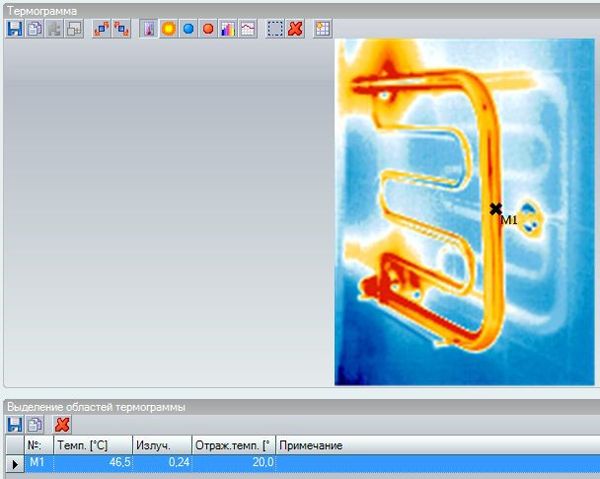Image resolution: width=600 pixels, height=479 pixels.
Task: Click the 'Излуч.' column header
Action: click(x=160, y=445)
